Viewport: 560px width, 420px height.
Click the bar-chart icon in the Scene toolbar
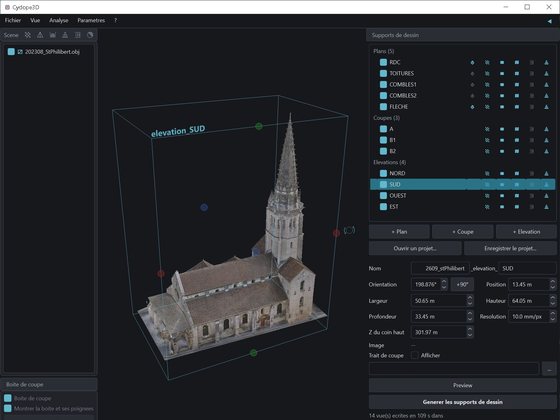coord(52,35)
